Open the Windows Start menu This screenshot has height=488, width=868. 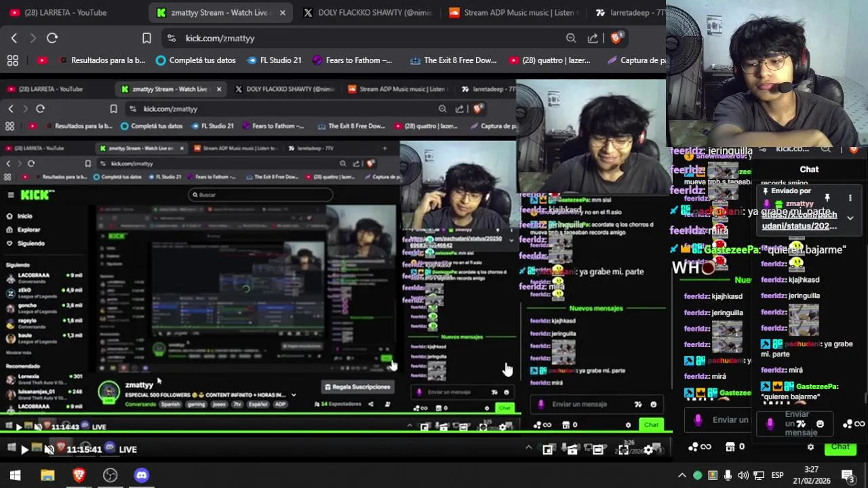tap(15, 475)
